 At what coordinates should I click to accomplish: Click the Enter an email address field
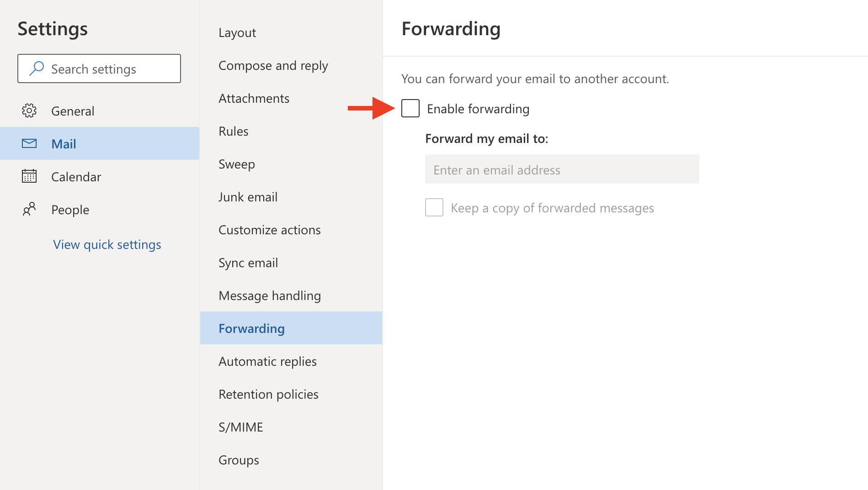tap(562, 169)
